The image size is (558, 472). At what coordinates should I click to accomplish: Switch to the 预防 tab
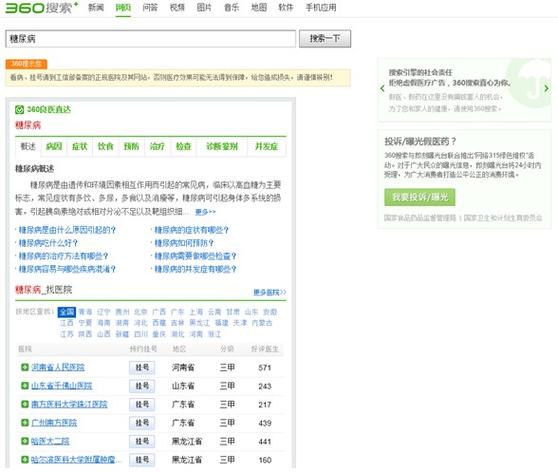click(x=131, y=147)
